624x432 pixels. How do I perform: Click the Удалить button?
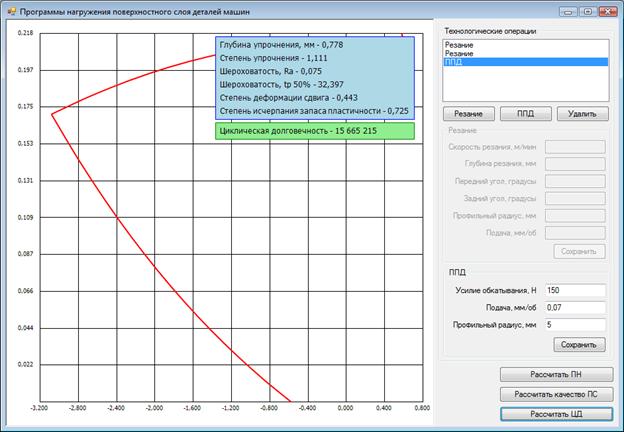click(x=582, y=114)
